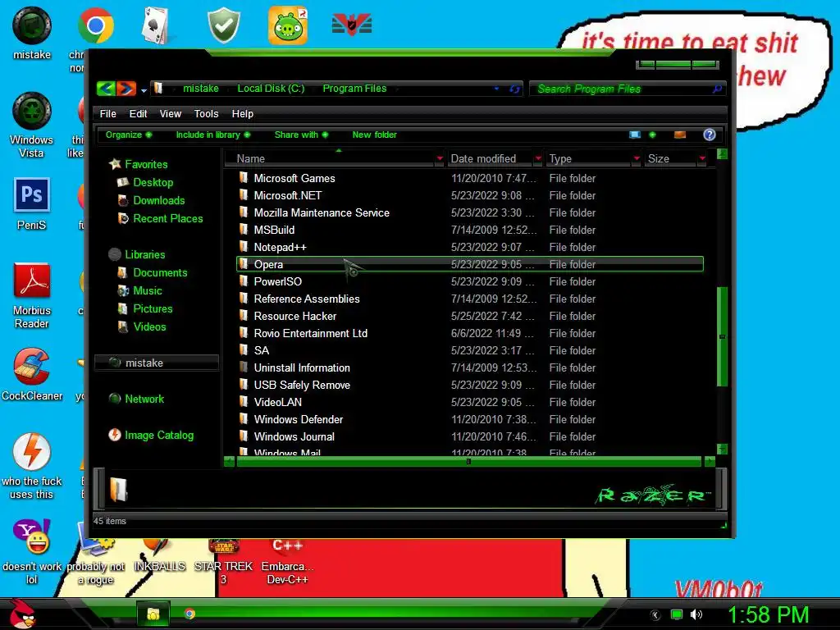Click the blue help question icon
Viewport: 840px width, 630px height.
[710, 135]
